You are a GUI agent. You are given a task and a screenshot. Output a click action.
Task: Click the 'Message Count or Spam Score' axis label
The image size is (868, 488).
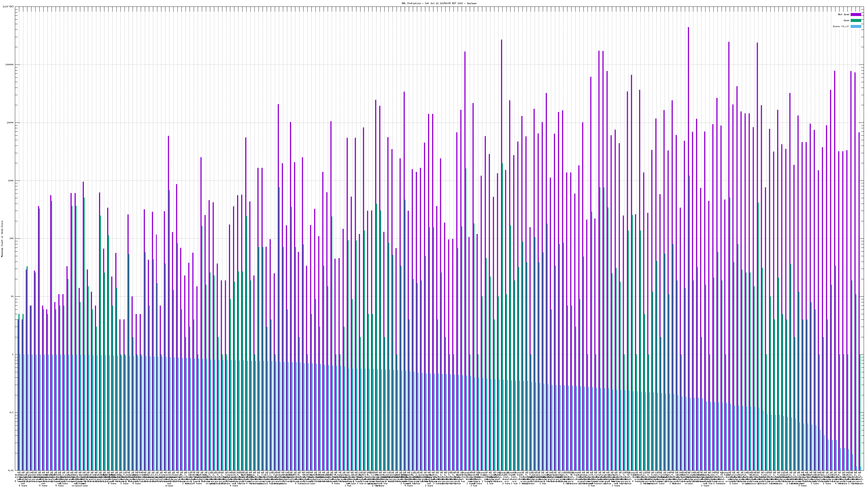pyautogui.click(x=2, y=239)
